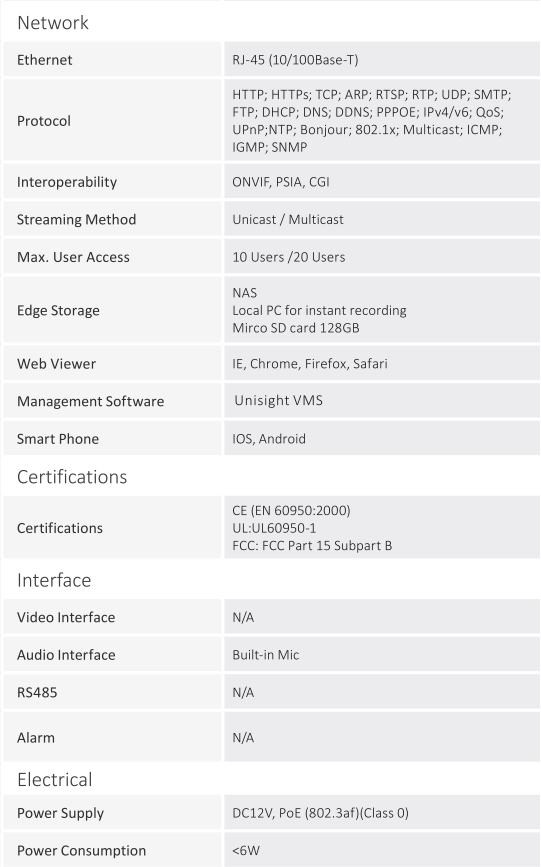The image size is (541, 867).
Task: Select the Unisight VMS value
Action: pyautogui.click(x=278, y=400)
